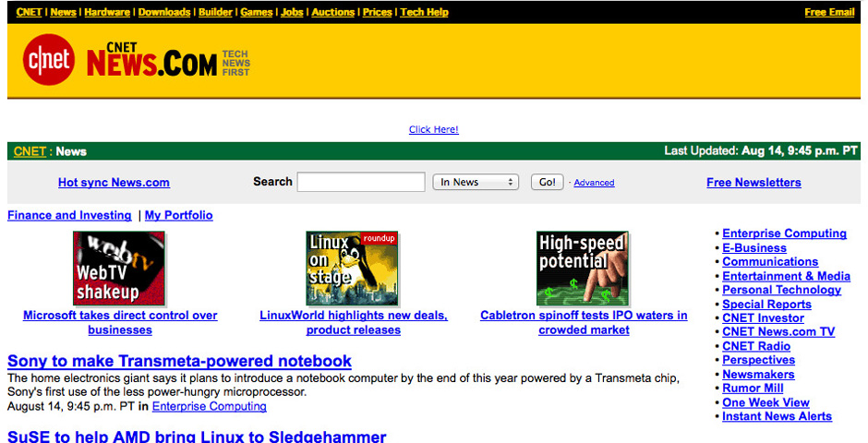Open Cabletron spinoff tests IPO waters story
The width and height of the screenshot is (868, 443).
click(584, 322)
